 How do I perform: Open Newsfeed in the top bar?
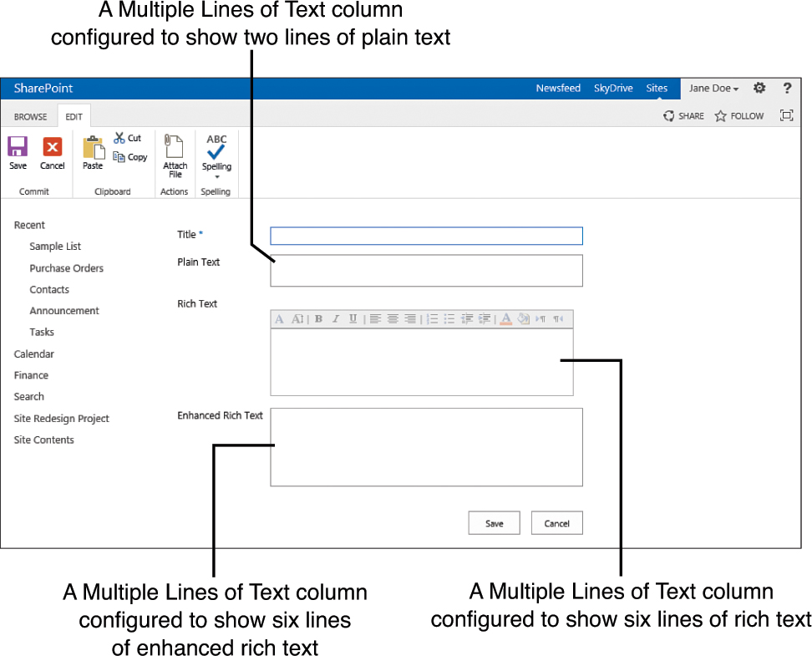558,88
